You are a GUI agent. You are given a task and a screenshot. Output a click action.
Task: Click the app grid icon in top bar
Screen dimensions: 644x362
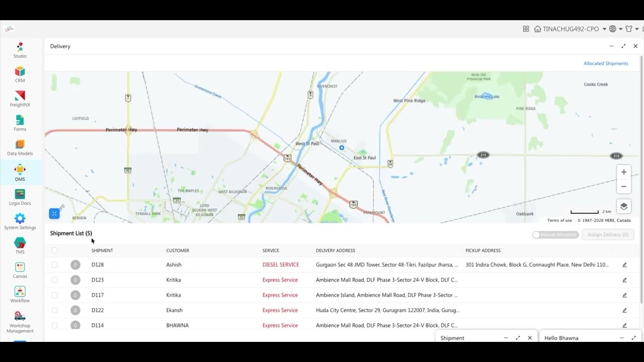click(526, 29)
